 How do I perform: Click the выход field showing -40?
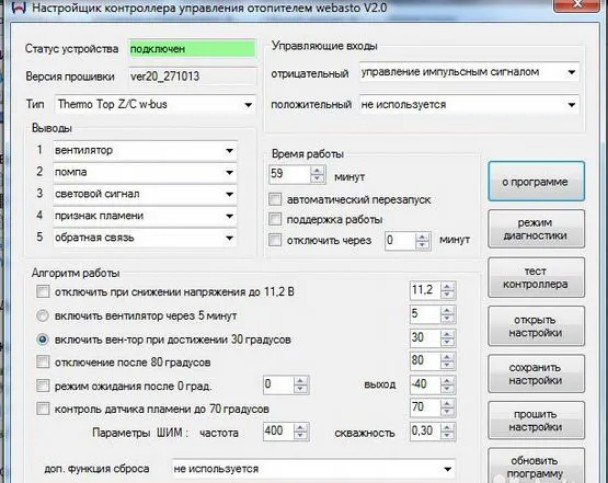(x=425, y=385)
